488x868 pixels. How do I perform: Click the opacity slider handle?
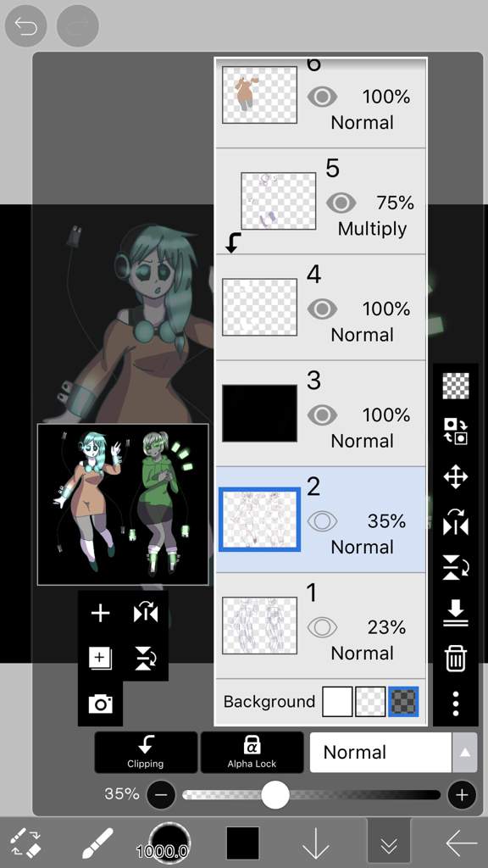point(275,795)
